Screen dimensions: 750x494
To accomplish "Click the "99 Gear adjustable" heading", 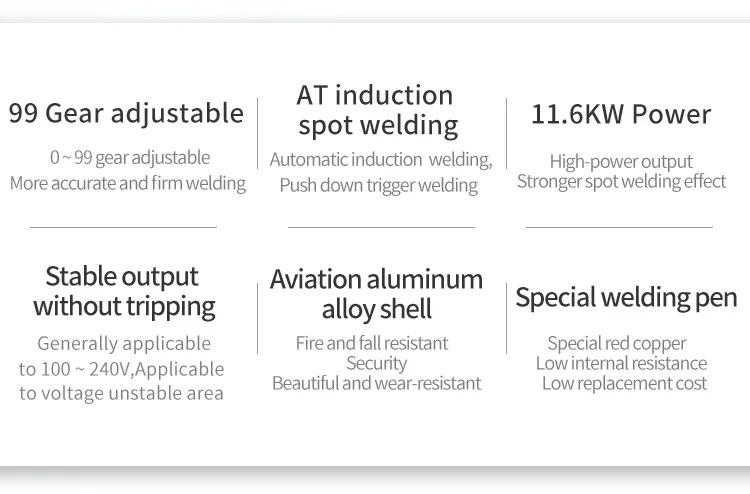I will coord(126,113).
